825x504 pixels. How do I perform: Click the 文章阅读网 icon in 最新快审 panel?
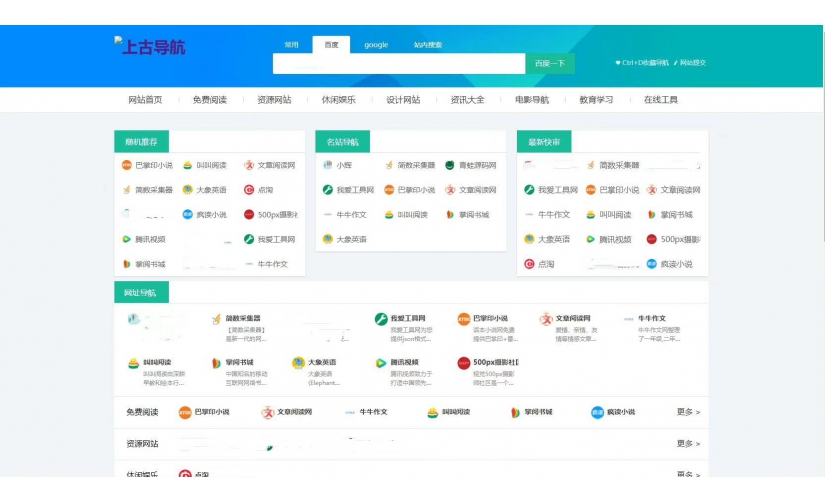[652, 190]
